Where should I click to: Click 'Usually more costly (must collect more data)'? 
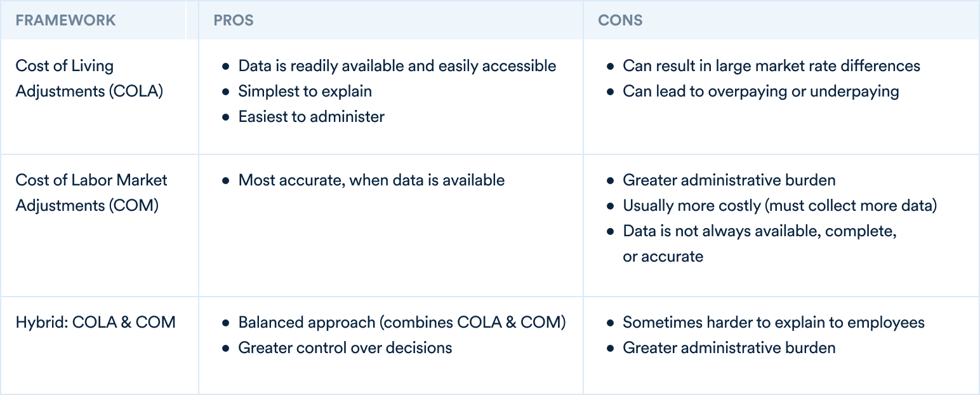point(780,206)
